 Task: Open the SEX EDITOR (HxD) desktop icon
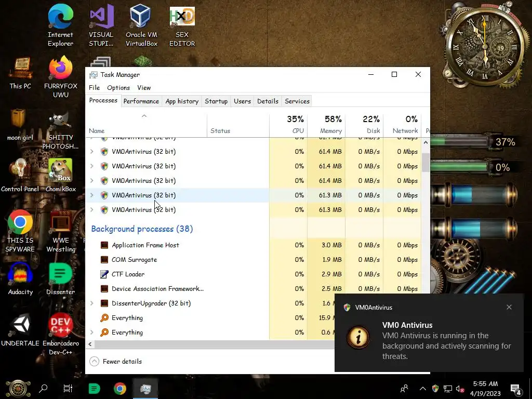(182, 25)
